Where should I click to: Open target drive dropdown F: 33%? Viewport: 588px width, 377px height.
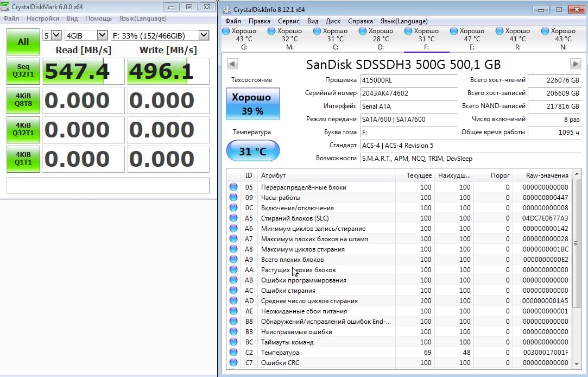tap(160, 36)
